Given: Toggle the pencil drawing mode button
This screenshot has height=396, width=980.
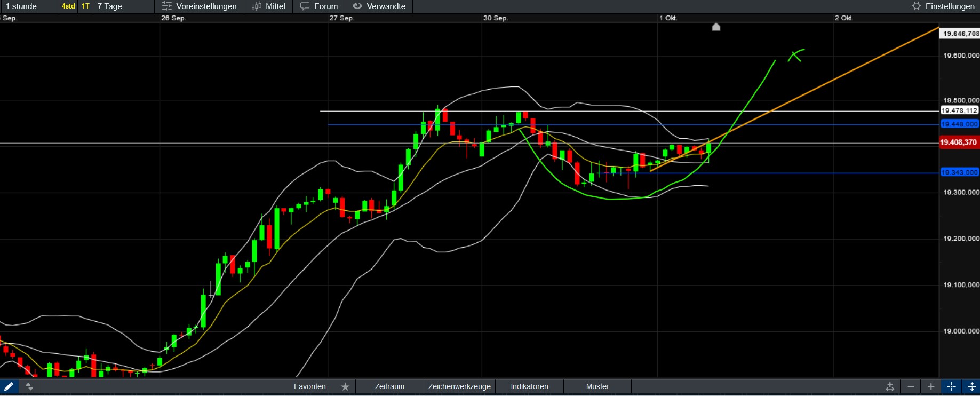Looking at the screenshot, I should click(x=9, y=386).
